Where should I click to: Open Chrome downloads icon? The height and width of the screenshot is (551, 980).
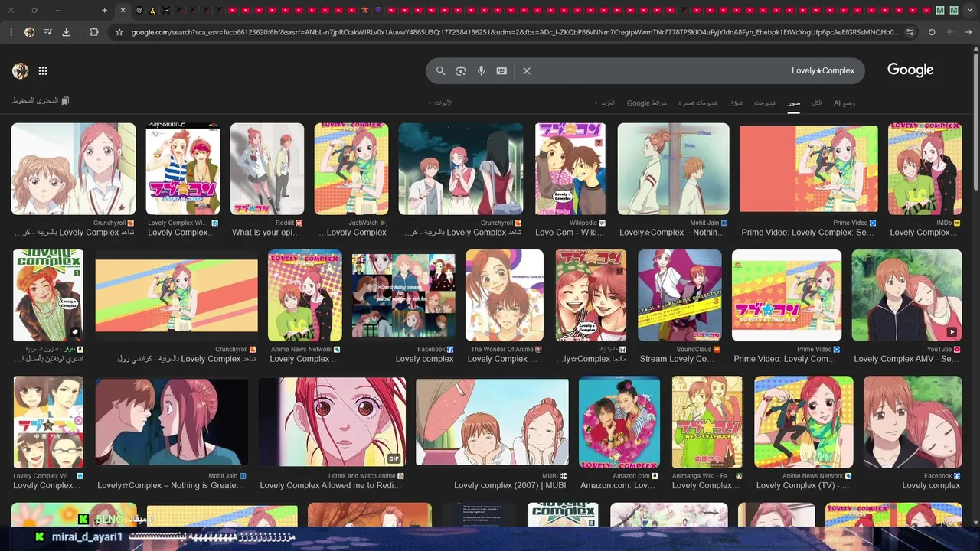67,32
